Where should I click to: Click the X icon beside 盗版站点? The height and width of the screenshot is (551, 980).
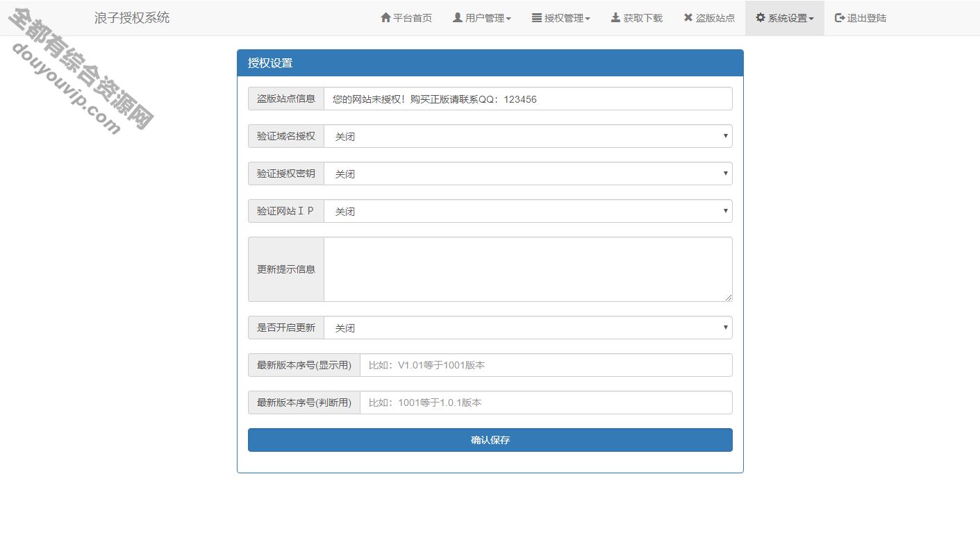coord(688,18)
